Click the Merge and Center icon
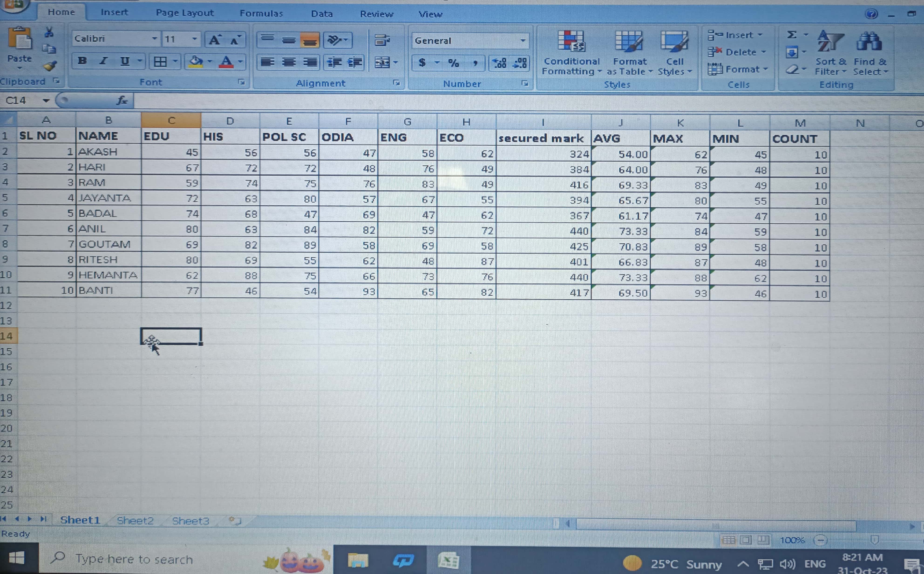This screenshot has height=574, width=924. (x=382, y=63)
